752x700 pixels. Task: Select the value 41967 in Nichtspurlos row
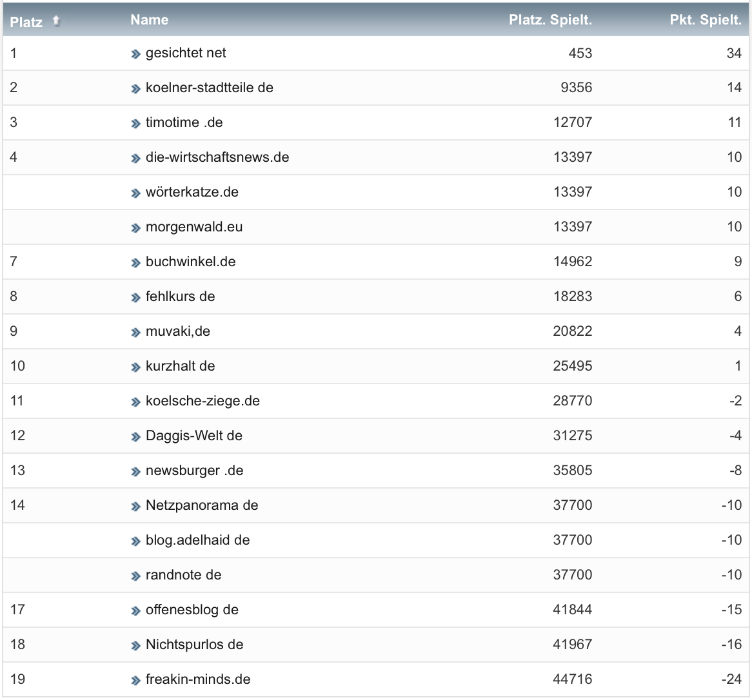[573, 645]
